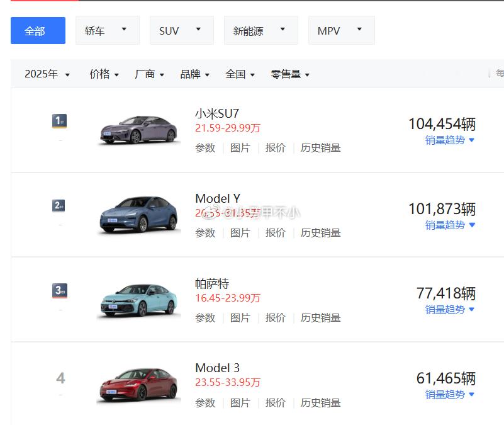Open the MPV category dropdown
The height and width of the screenshot is (425, 504).
[342, 31]
